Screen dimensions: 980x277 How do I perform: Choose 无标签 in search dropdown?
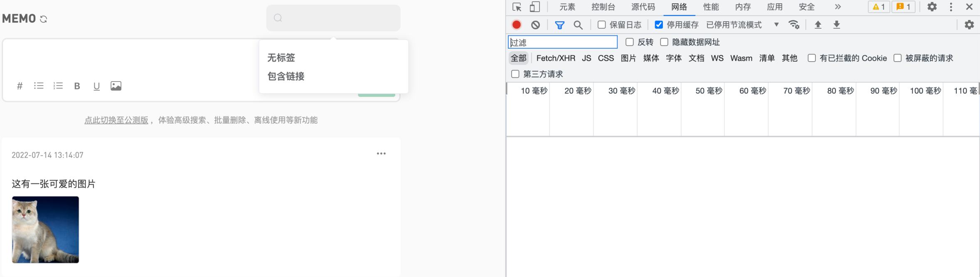[281, 58]
